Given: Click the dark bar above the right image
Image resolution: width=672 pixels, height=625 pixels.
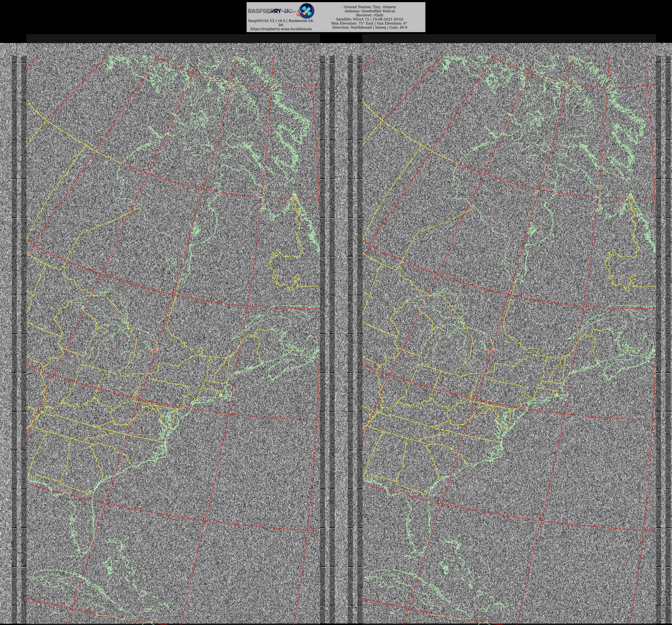Looking at the screenshot, I should pyautogui.click(x=509, y=38).
